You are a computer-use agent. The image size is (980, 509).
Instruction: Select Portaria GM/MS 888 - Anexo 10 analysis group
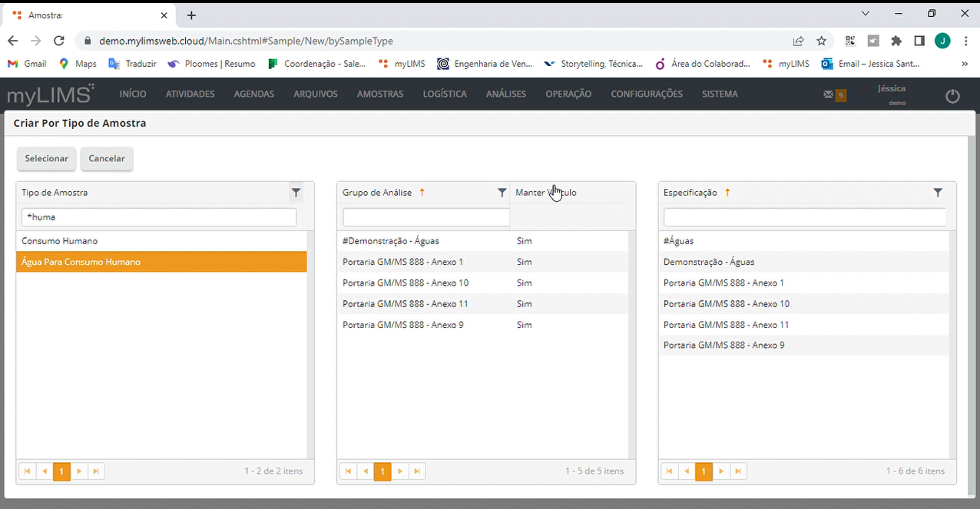point(482,283)
